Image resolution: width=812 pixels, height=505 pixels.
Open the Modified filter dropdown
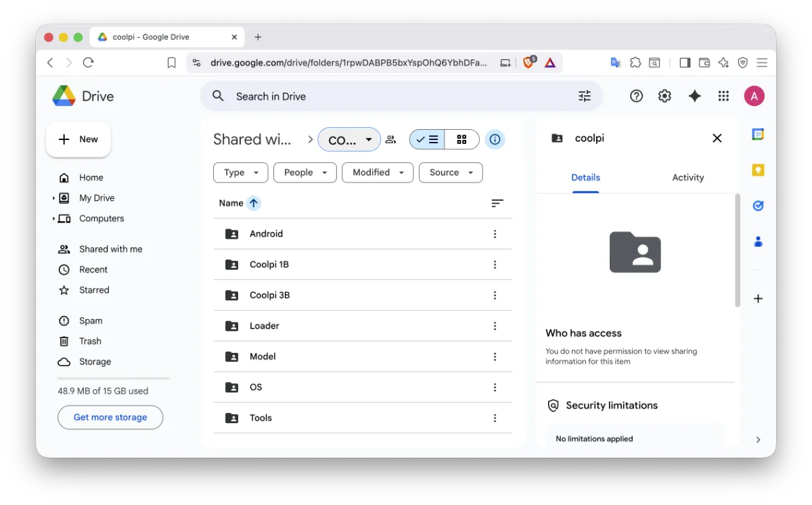click(x=378, y=172)
